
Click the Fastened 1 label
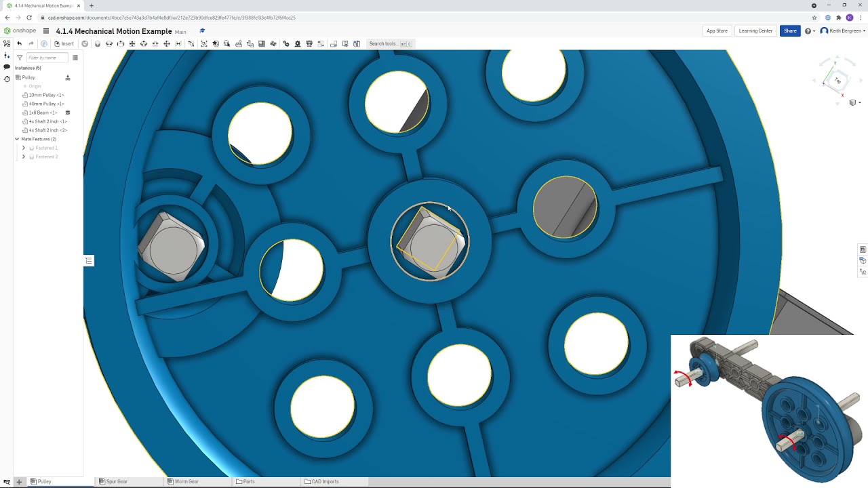[46, 148]
